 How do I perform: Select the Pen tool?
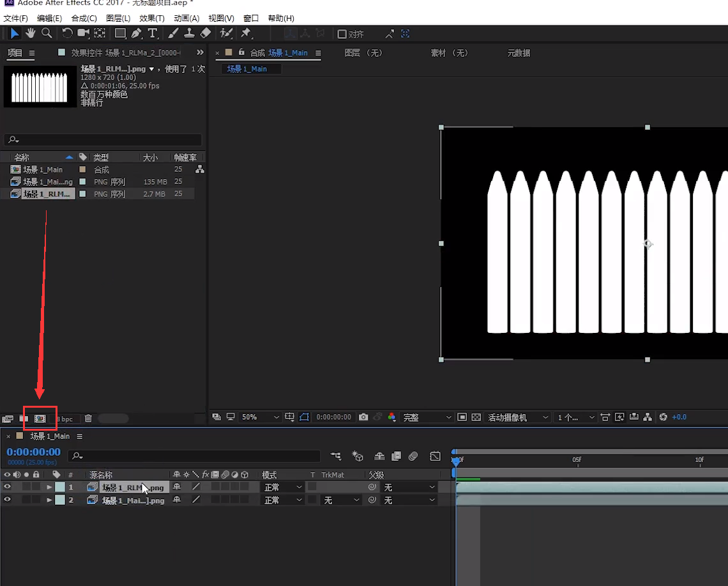(136, 33)
